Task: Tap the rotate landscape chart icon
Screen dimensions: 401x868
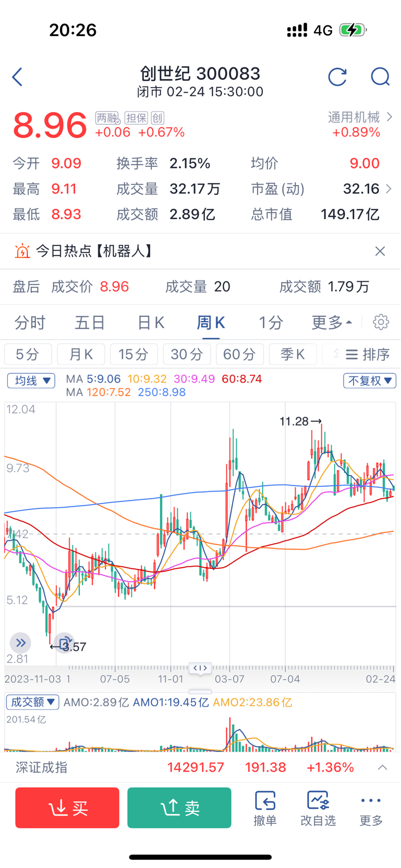Action: pos(64,644)
